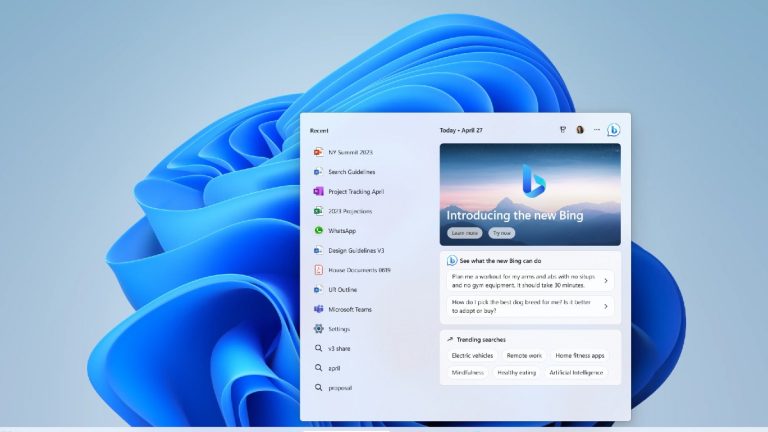Viewport: 768px width, 432px height.
Task: Search trending topic Remote work
Action: pyautogui.click(x=524, y=356)
